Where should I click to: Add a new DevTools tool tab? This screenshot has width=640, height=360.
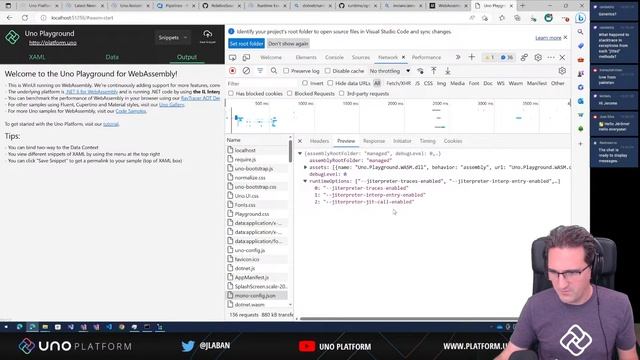tap(471, 57)
